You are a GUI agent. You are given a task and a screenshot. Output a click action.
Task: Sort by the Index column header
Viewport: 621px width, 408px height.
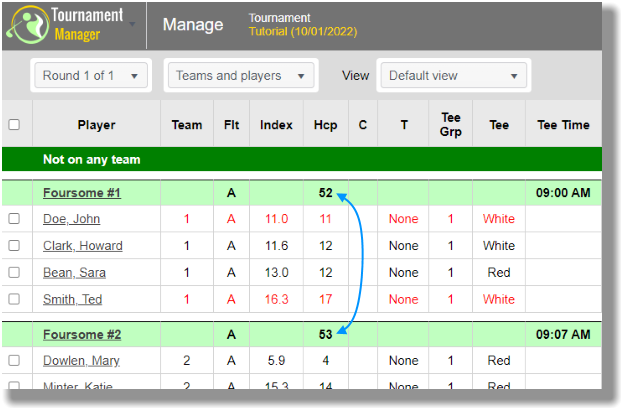(276, 125)
